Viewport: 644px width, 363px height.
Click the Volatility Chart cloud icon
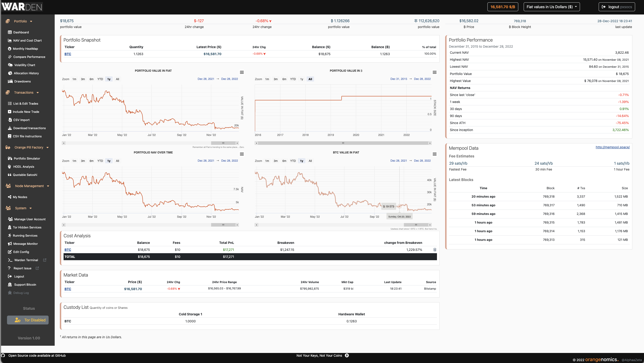coord(10,65)
